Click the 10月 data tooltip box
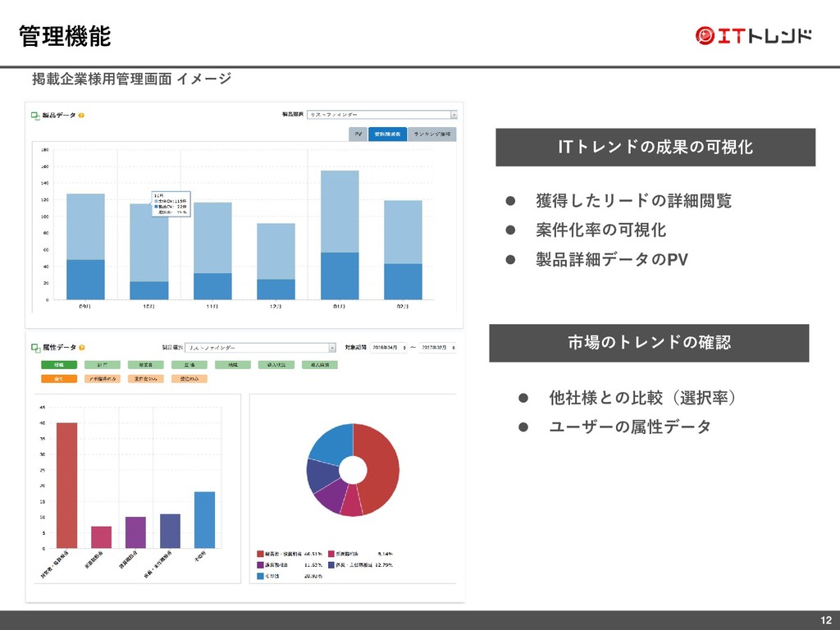This screenshot has width=840, height=630. (171, 204)
